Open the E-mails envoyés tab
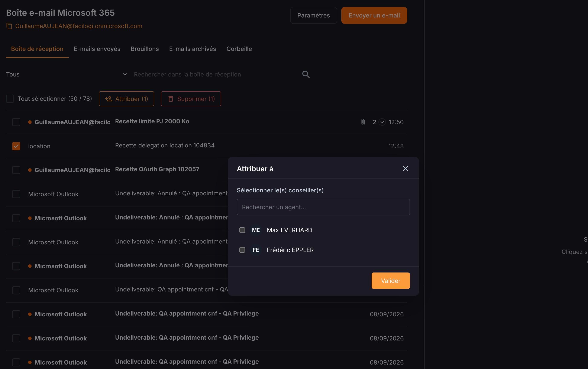Screen dimensions: 588x369 click(x=97, y=49)
